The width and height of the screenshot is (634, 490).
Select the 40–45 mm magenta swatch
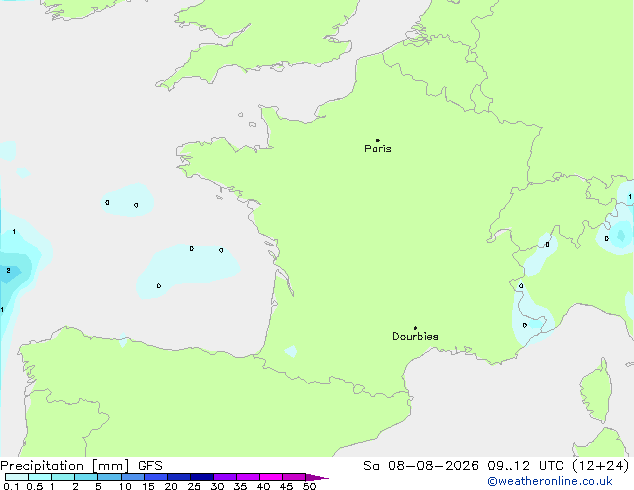271,477
